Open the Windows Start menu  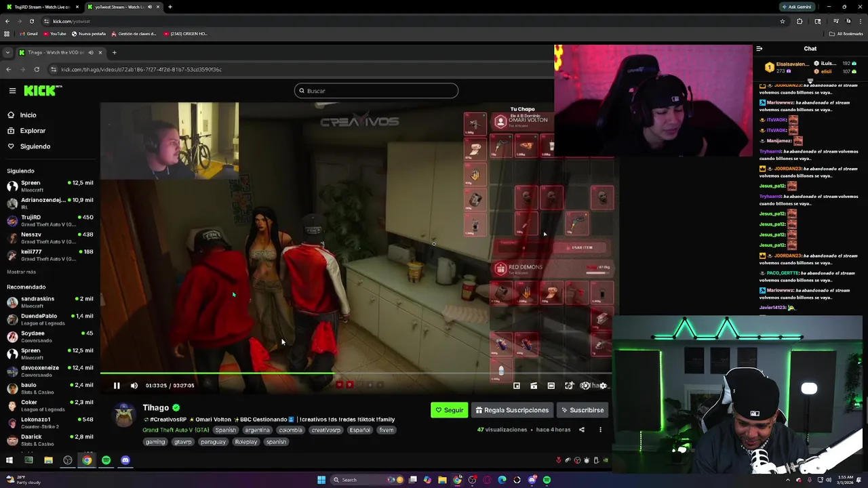[321, 480]
